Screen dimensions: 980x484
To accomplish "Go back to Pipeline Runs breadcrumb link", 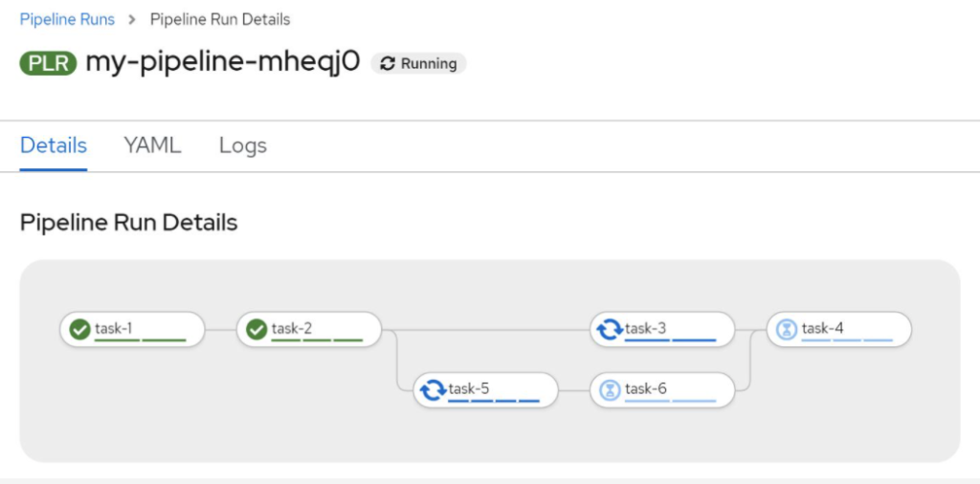I will click(68, 19).
